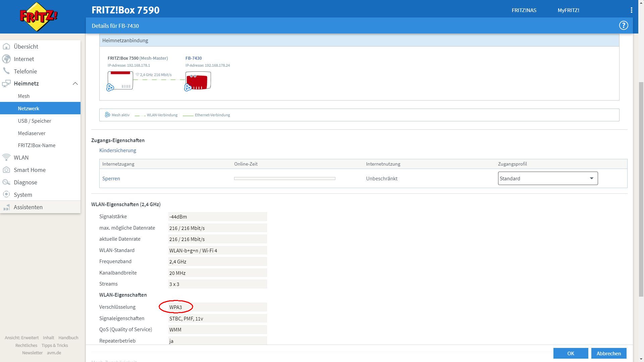Click the WLAN wifi icon in sidebar

pos(6,157)
